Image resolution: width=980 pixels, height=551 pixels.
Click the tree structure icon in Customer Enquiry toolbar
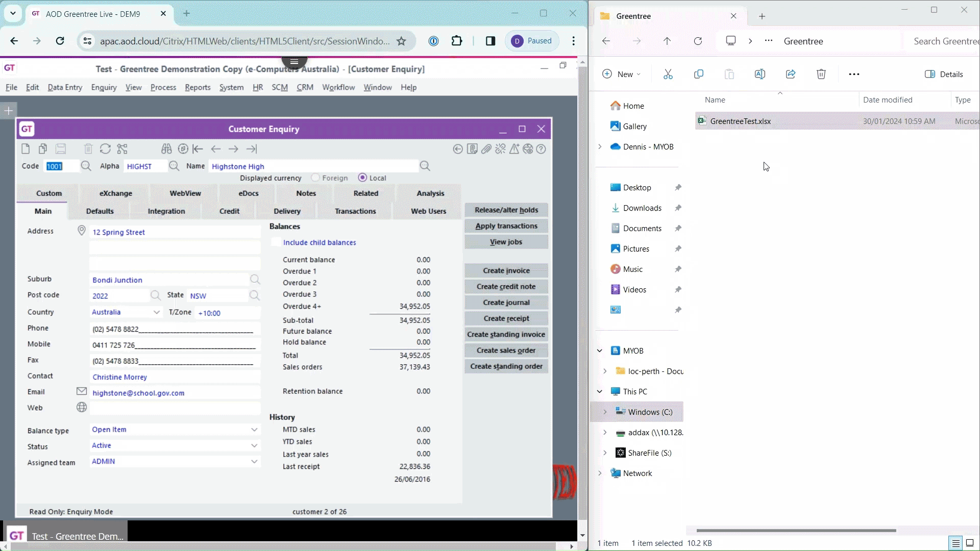coord(122,149)
